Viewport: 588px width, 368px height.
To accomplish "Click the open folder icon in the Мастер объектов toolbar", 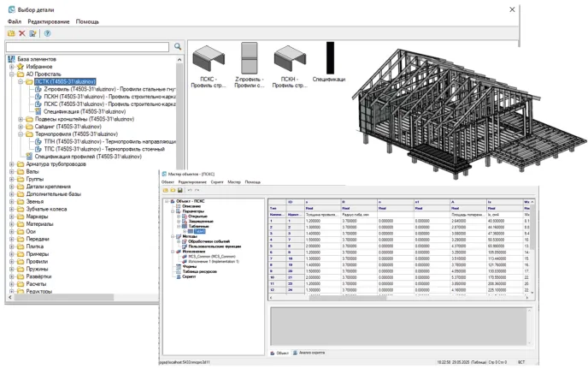I will pyautogui.click(x=173, y=190).
